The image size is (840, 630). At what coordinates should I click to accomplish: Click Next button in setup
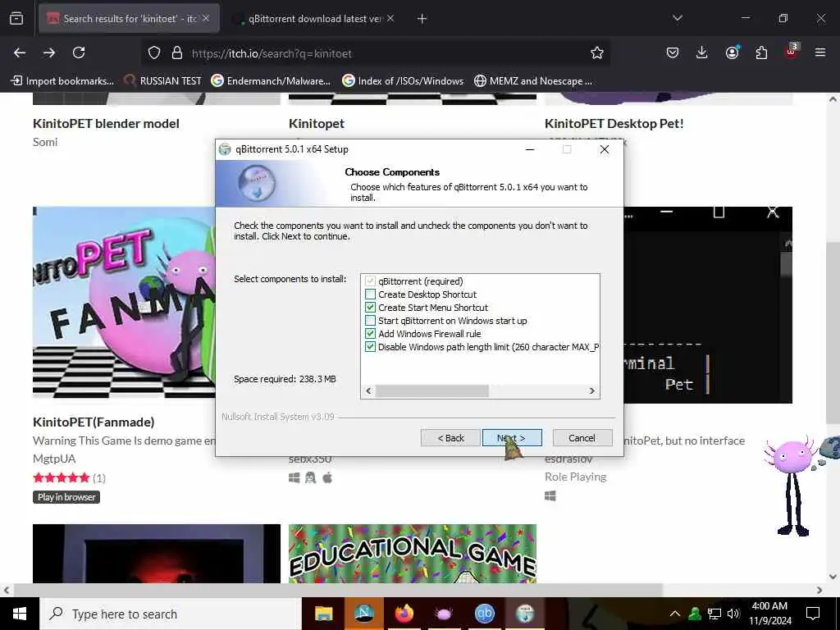pyautogui.click(x=512, y=438)
